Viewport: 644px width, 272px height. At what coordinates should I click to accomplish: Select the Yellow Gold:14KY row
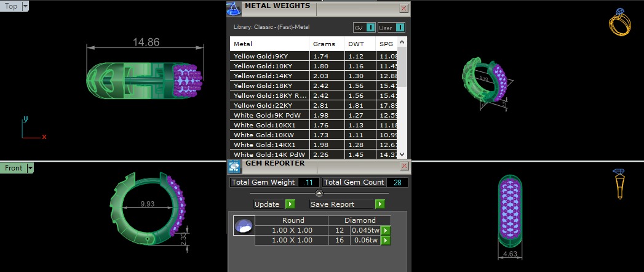tap(314, 76)
